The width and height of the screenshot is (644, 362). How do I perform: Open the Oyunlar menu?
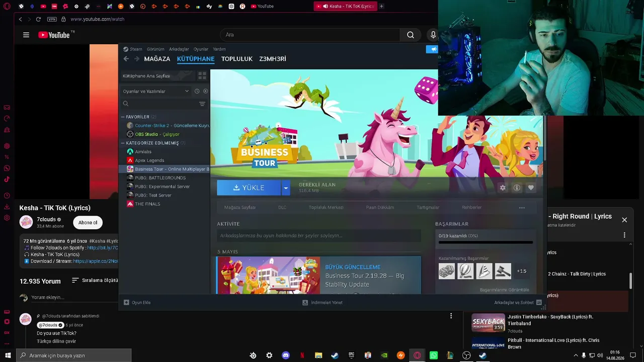[x=201, y=49]
